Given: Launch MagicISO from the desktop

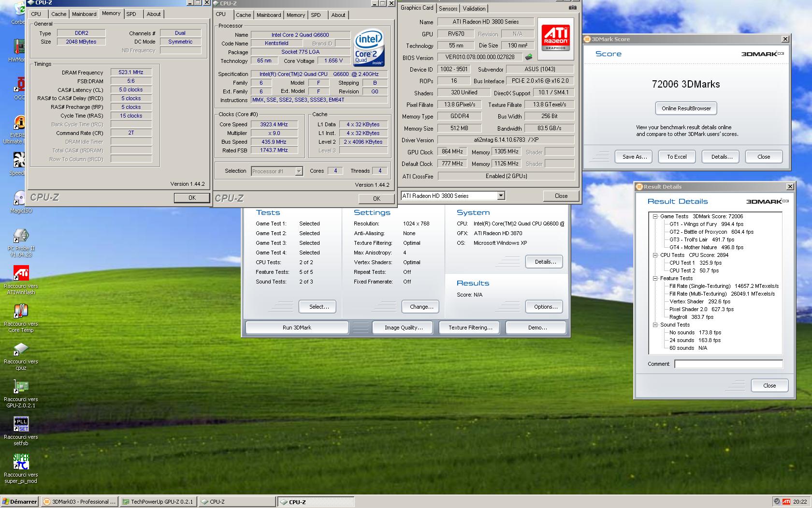Looking at the screenshot, I should point(20,198).
